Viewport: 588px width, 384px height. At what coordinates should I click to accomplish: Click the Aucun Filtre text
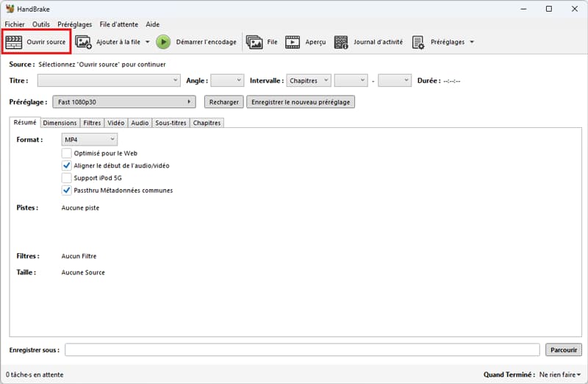79,256
